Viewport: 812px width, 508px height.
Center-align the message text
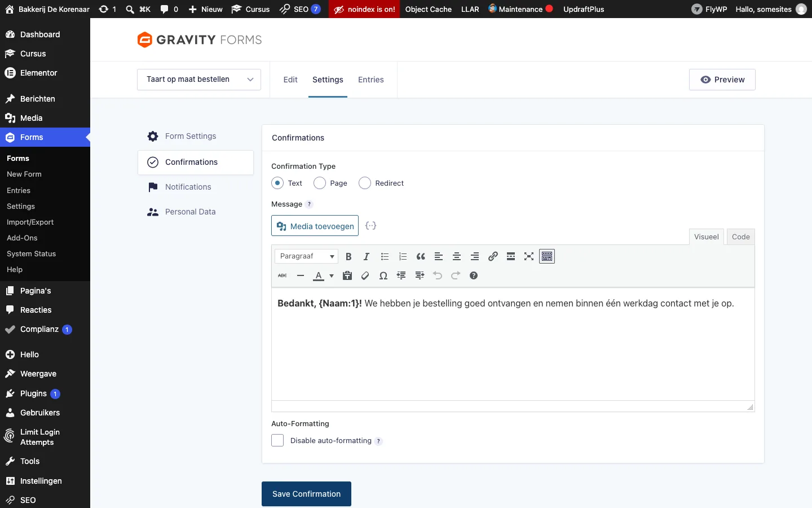pos(457,256)
